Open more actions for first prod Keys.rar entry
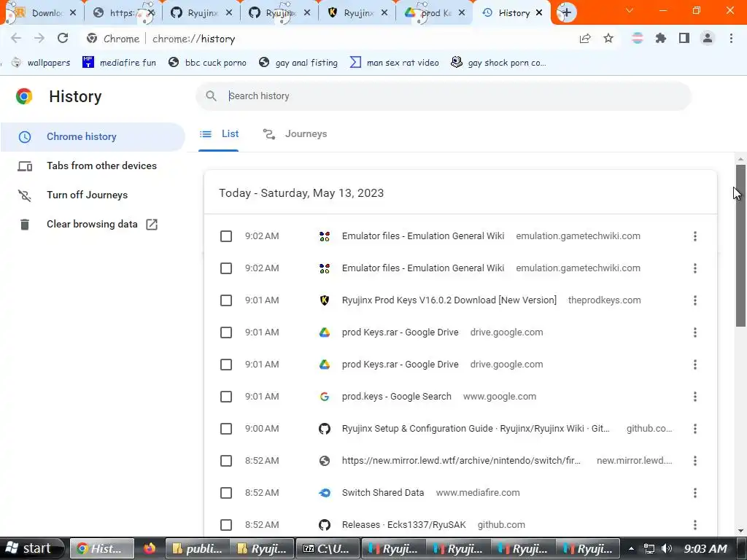 tap(695, 332)
